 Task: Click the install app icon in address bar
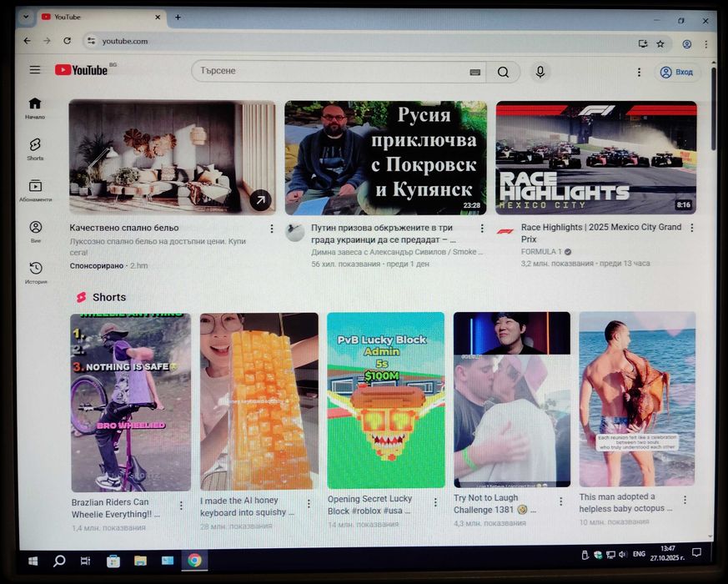[x=643, y=43]
